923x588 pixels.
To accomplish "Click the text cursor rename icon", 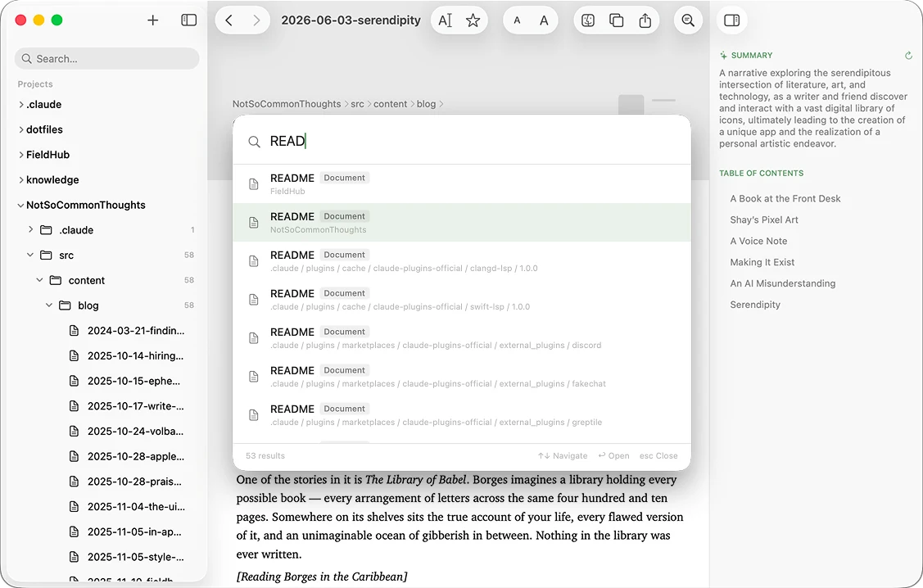I will (x=445, y=20).
